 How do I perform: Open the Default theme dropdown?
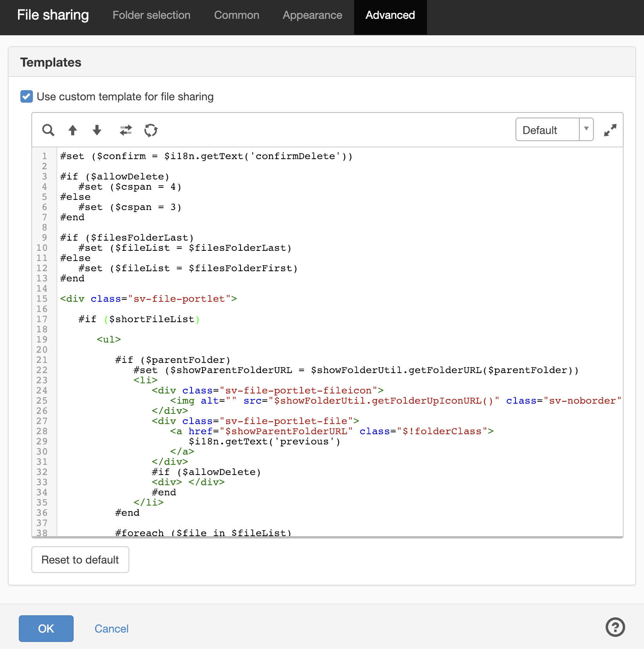tap(554, 130)
